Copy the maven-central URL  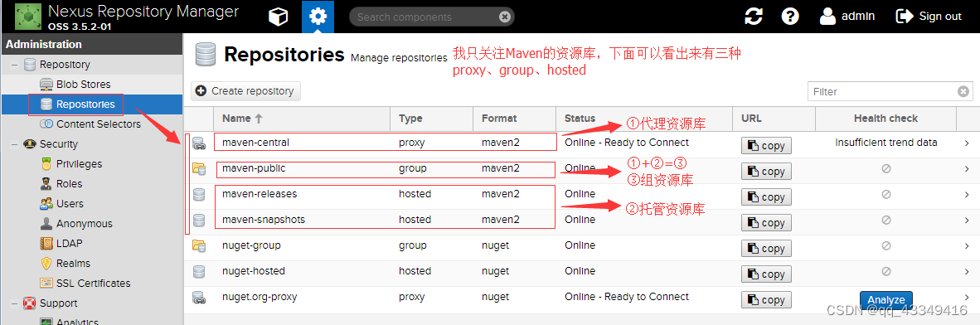coord(766,146)
